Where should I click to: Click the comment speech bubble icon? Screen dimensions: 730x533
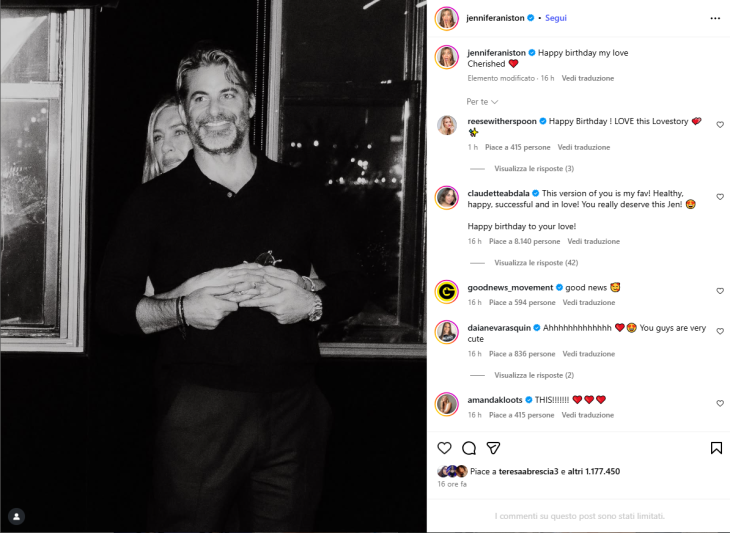tap(469, 448)
